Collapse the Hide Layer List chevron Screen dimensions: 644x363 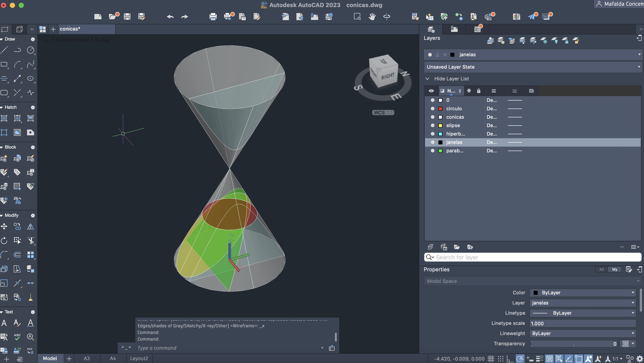[x=428, y=79]
